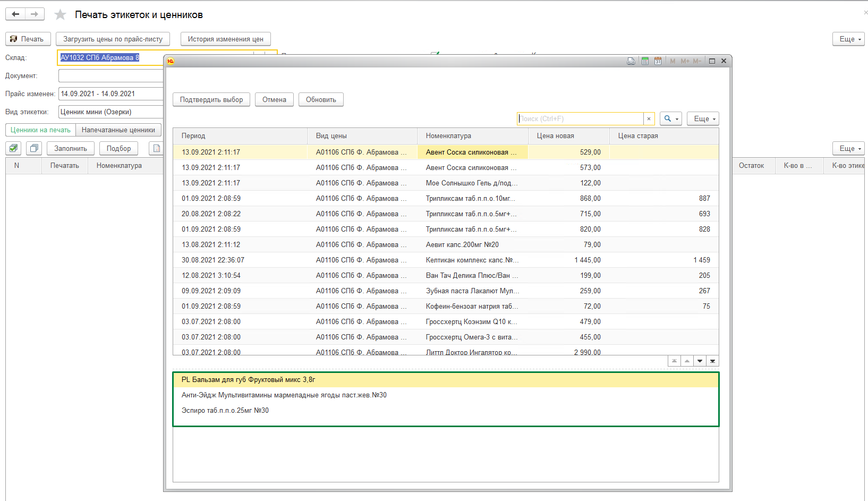Click the Обновить button

[321, 100]
